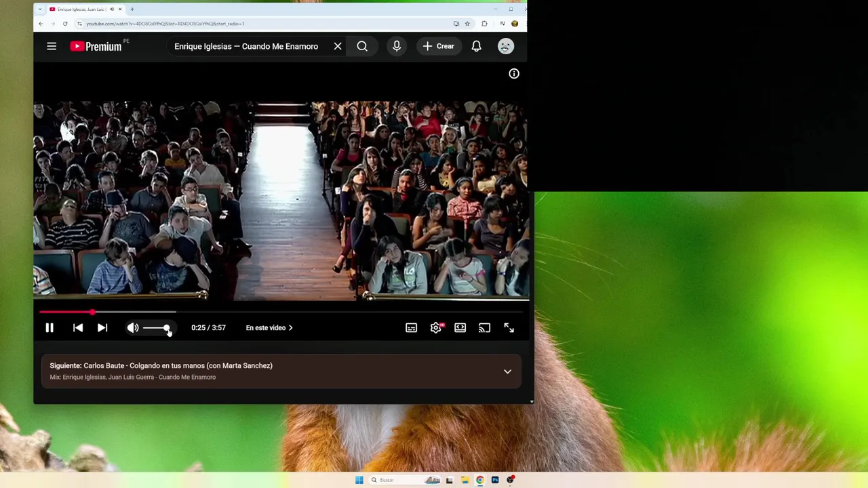Go to YouTube Premium home logo
This screenshot has height=488, width=868.
[x=96, y=46]
